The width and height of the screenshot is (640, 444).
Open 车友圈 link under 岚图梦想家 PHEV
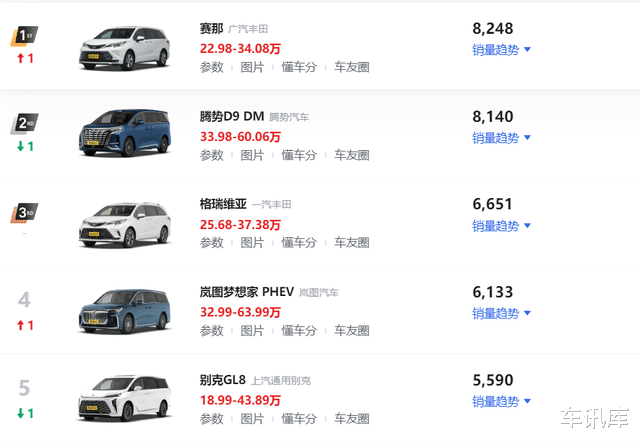tap(352, 331)
